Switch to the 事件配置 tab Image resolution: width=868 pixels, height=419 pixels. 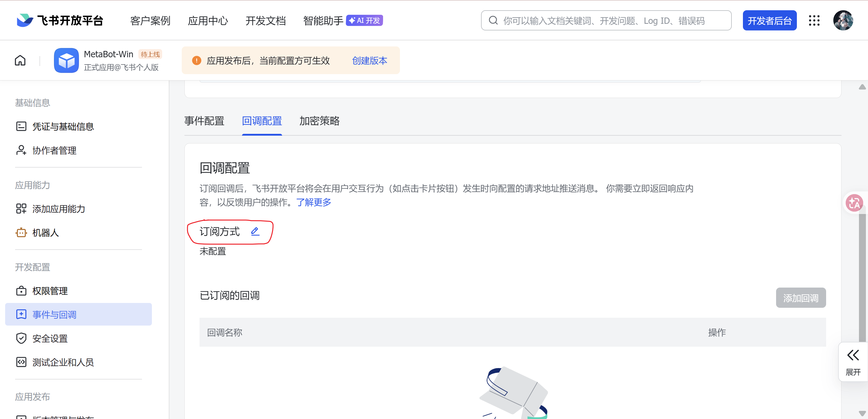tap(204, 121)
